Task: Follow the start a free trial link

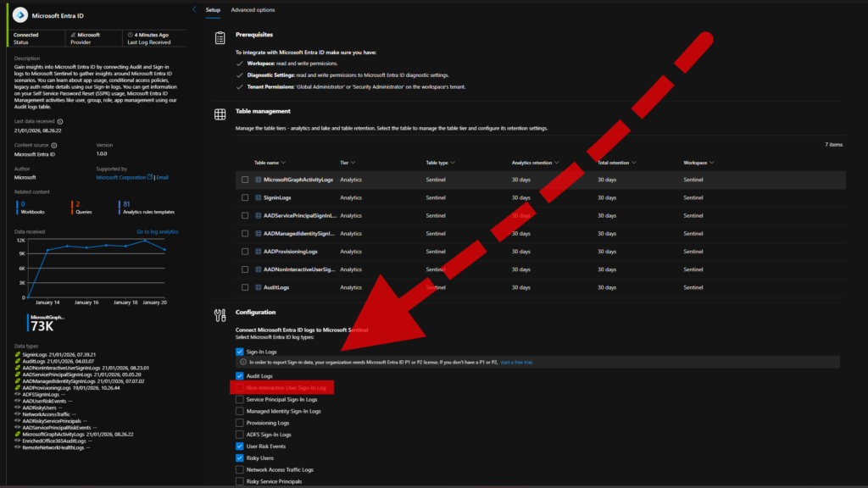Action: [517, 362]
